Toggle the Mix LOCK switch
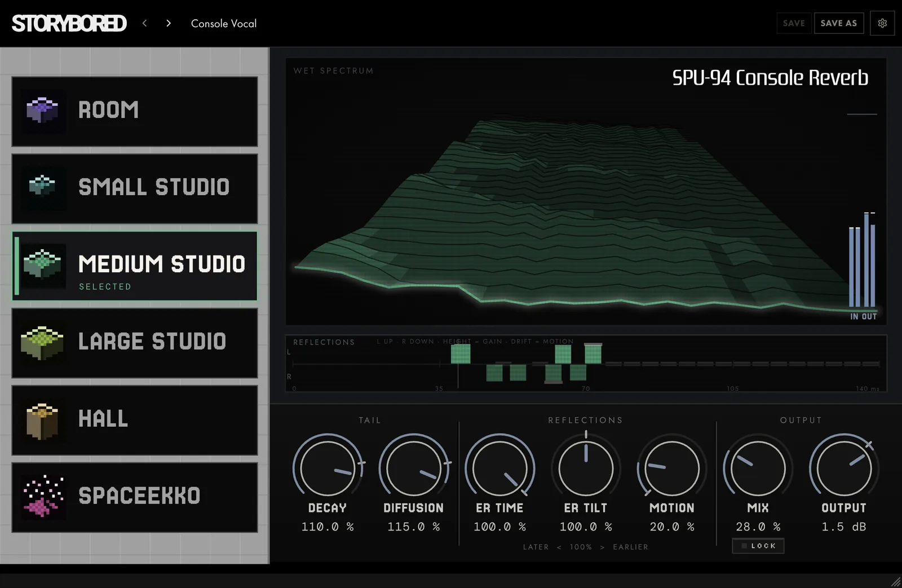Screen dimensions: 902x588 (758, 546)
